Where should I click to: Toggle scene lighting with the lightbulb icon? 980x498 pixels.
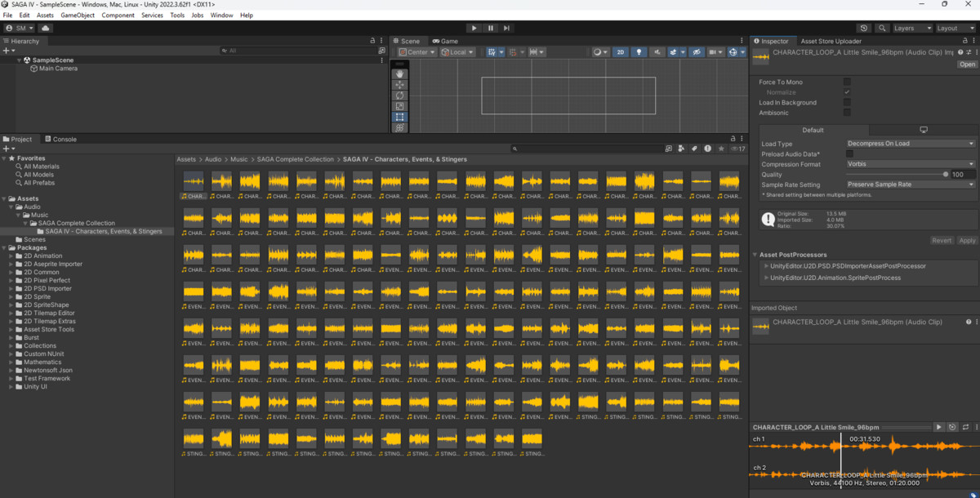[638, 52]
